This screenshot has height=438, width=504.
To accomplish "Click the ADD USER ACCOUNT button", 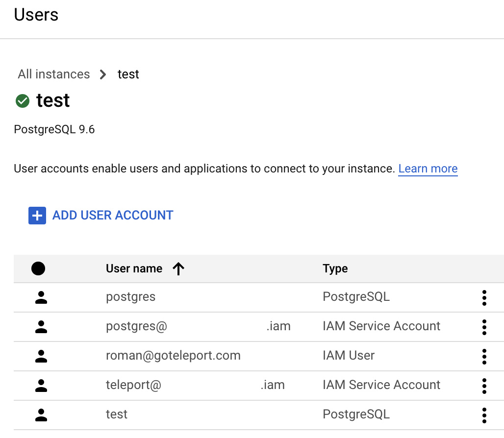I will tap(112, 215).
